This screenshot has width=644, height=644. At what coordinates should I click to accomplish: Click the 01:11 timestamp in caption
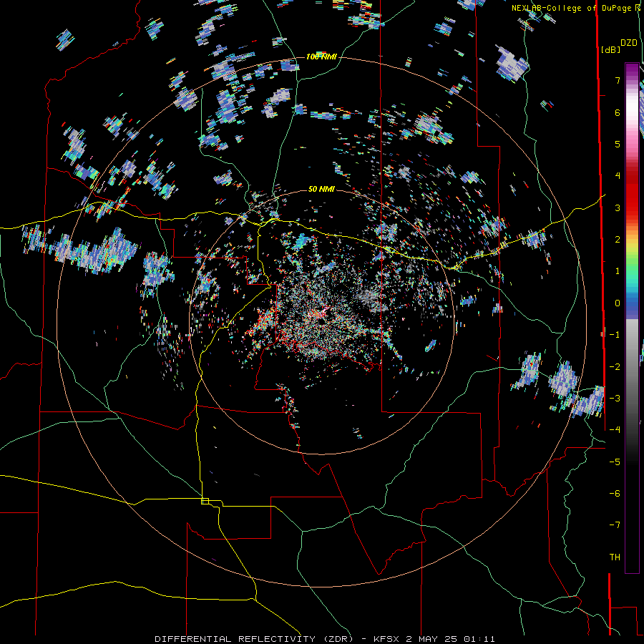point(479,639)
